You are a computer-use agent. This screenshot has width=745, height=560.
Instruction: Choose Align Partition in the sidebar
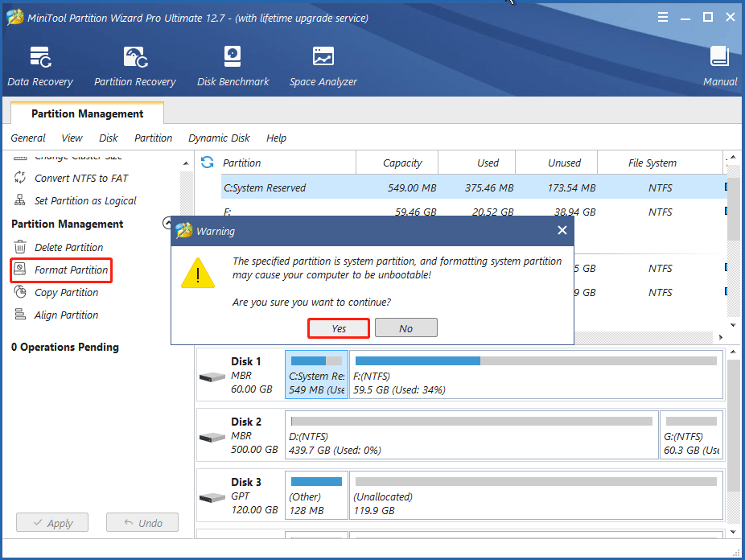click(x=67, y=315)
